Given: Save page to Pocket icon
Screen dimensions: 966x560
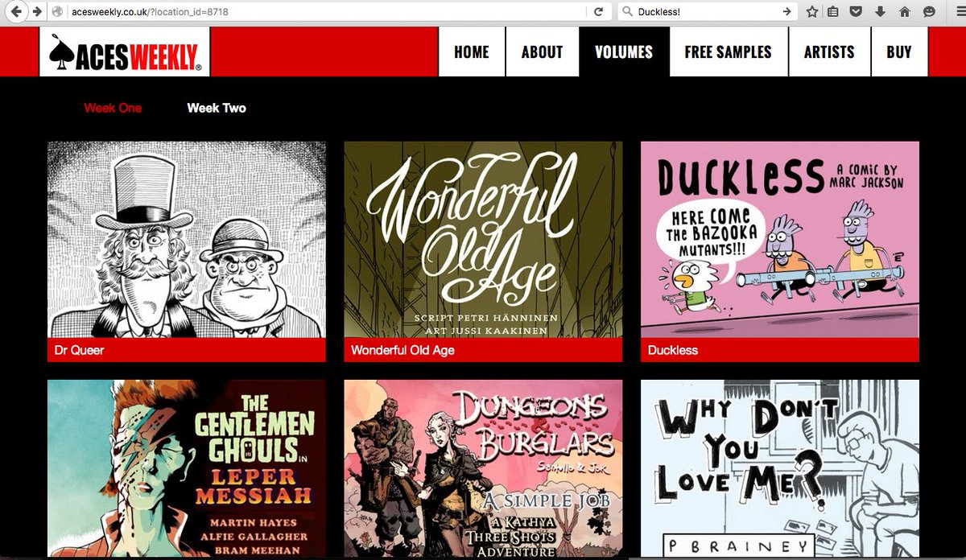Looking at the screenshot, I should tap(856, 12).
